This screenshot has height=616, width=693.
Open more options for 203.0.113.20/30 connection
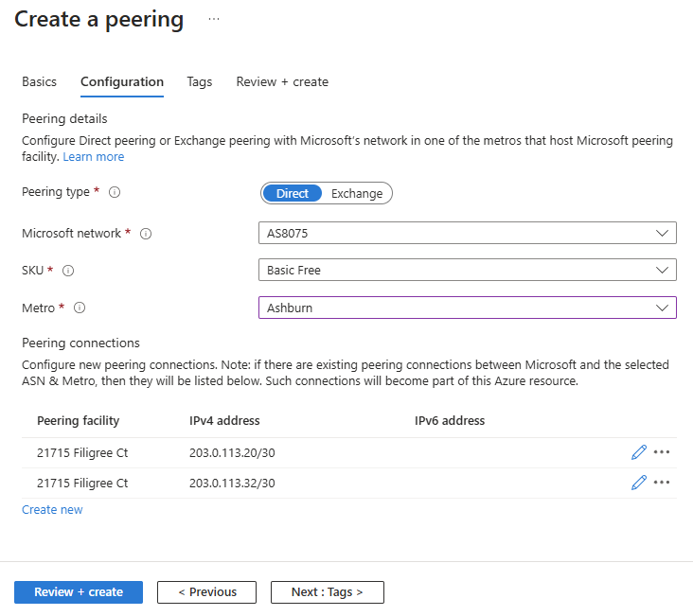click(662, 452)
